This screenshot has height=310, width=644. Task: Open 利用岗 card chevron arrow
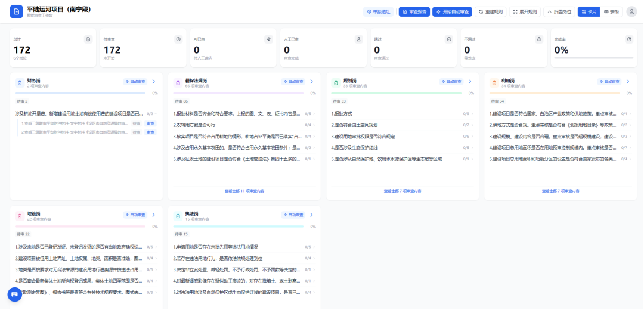[x=628, y=82]
